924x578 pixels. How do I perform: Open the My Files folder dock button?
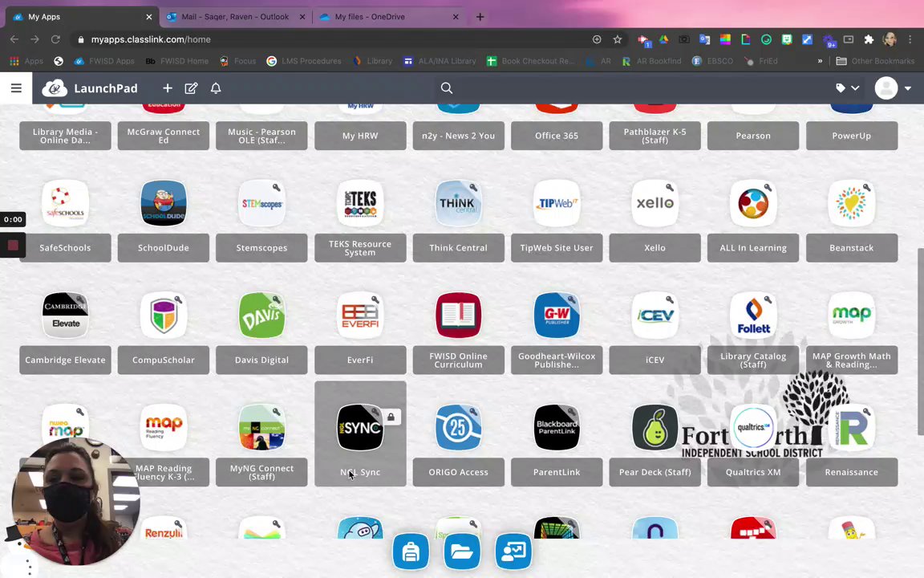tap(462, 552)
